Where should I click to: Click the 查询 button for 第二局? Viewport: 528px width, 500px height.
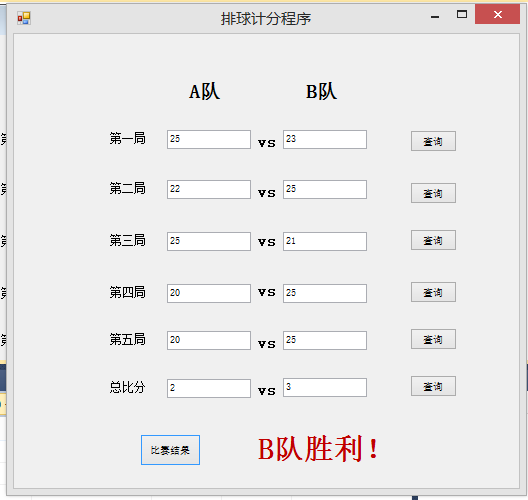pyautogui.click(x=433, y=193)
